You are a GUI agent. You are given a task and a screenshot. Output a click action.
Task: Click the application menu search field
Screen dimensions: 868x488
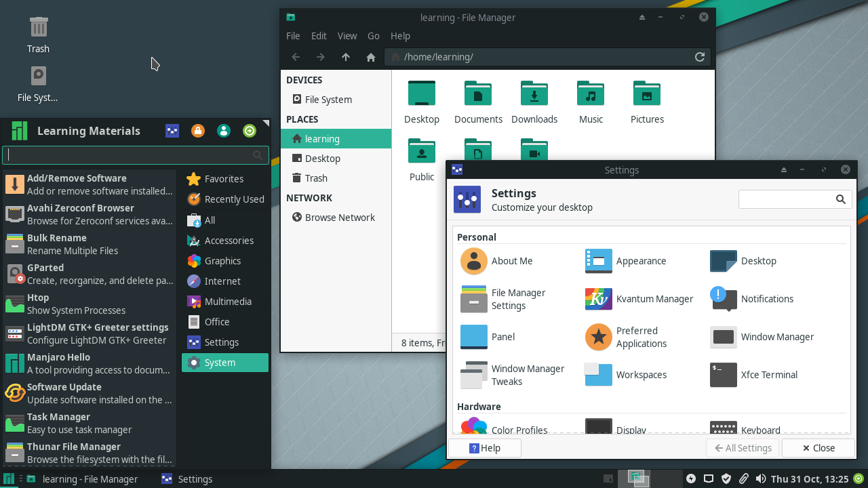136,155
